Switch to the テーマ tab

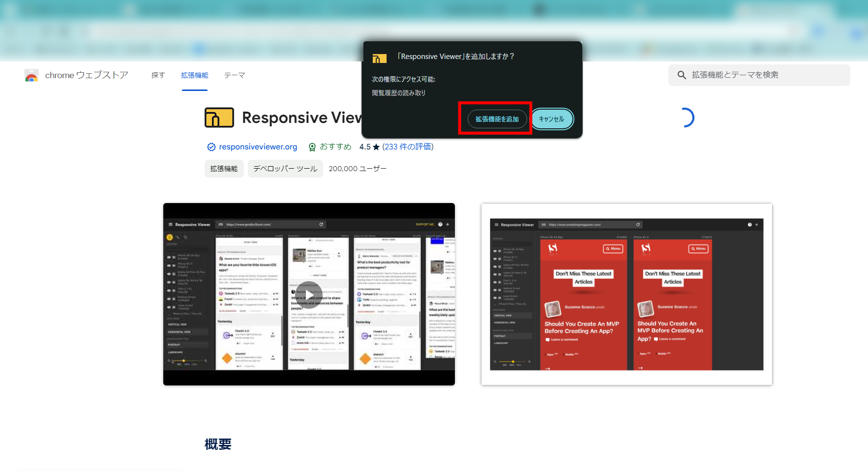[235, 75]
